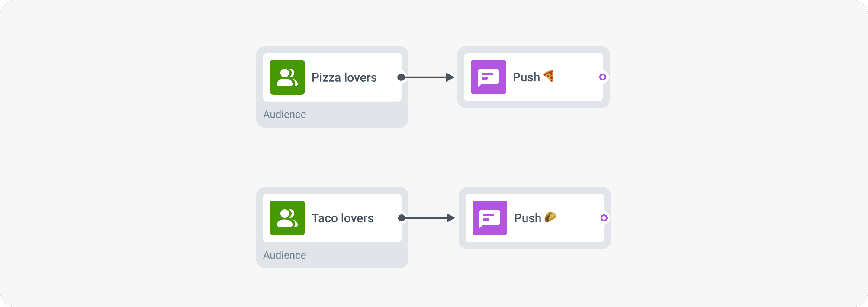Viewport: 868px width, 307px height.
Task: Click the Audience label under Taco lovers
Action: (284, 255)
